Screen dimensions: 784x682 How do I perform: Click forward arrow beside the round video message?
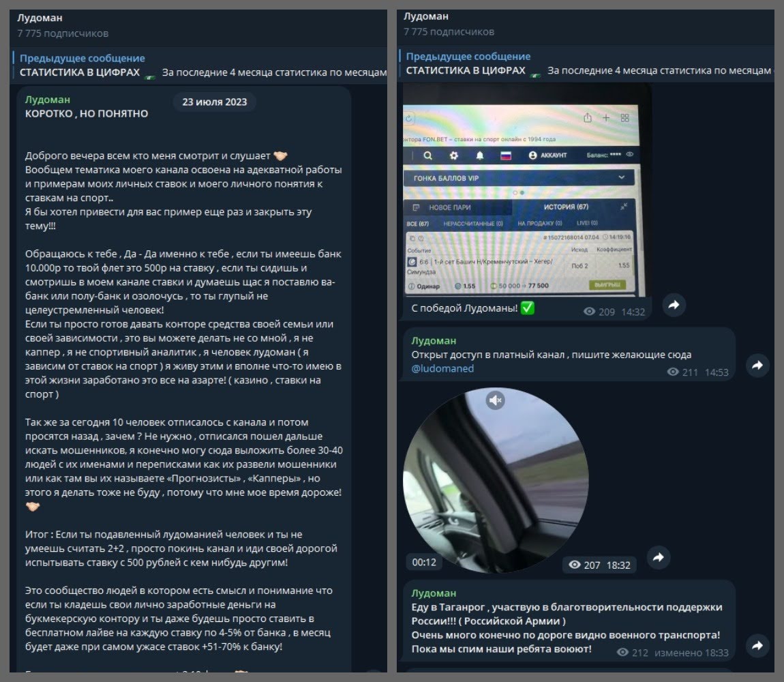coord(658,558)
